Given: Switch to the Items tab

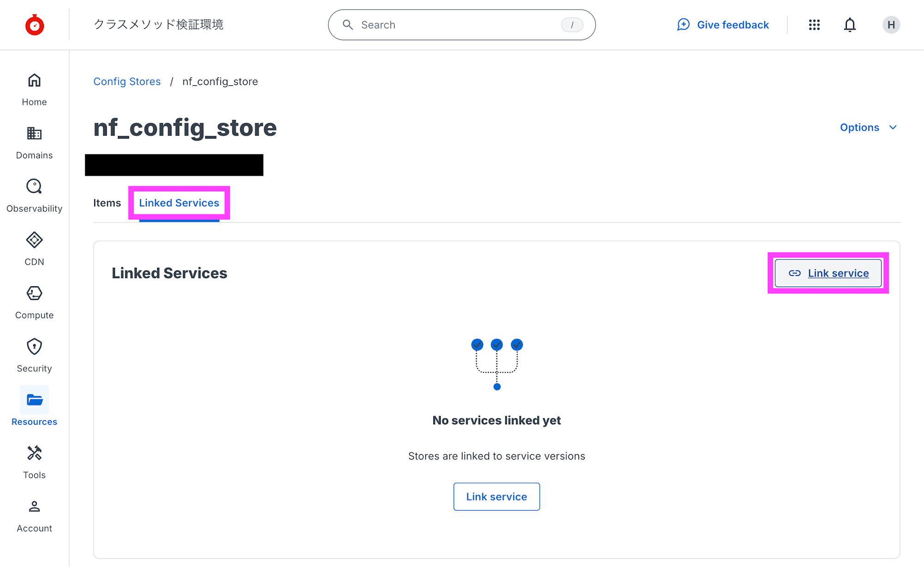Looking at the screenshot, I should coord(107,203).
